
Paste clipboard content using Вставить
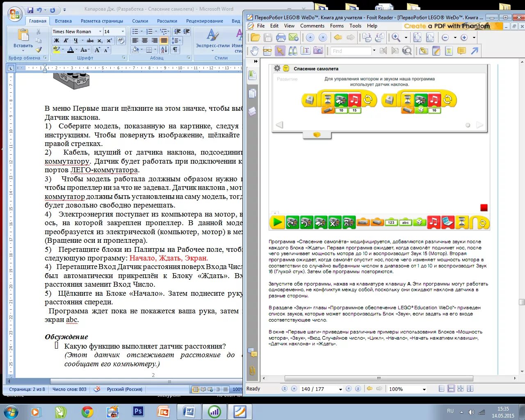23,39
